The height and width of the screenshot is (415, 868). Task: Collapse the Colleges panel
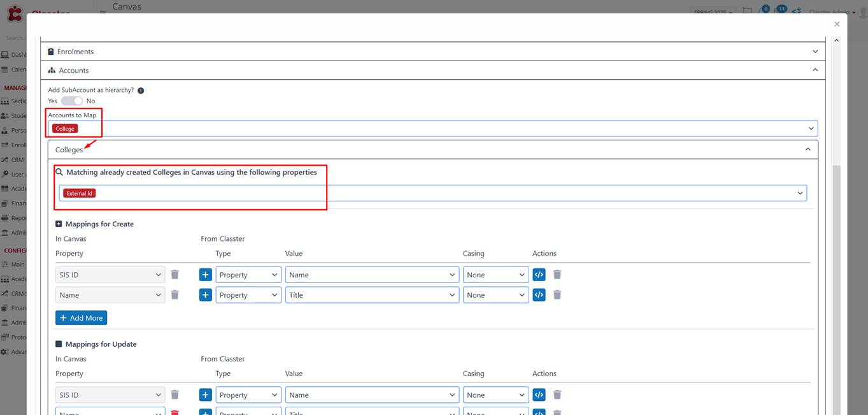click(x=433, y=150)
